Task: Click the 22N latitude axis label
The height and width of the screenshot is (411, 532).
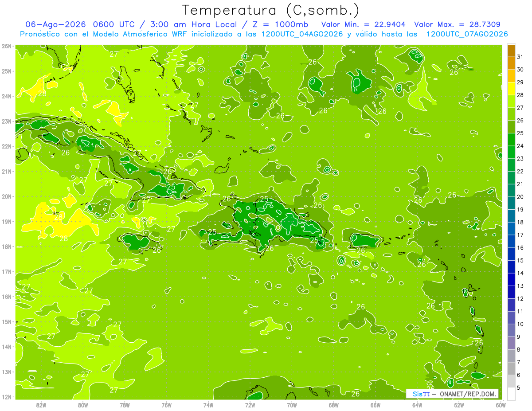Action: click(x=7, y=146)
